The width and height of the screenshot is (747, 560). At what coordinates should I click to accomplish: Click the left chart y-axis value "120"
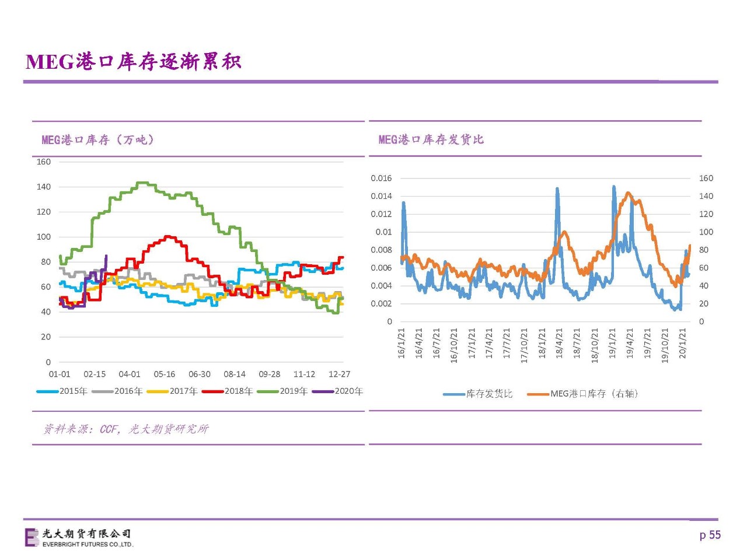point(44,212)
